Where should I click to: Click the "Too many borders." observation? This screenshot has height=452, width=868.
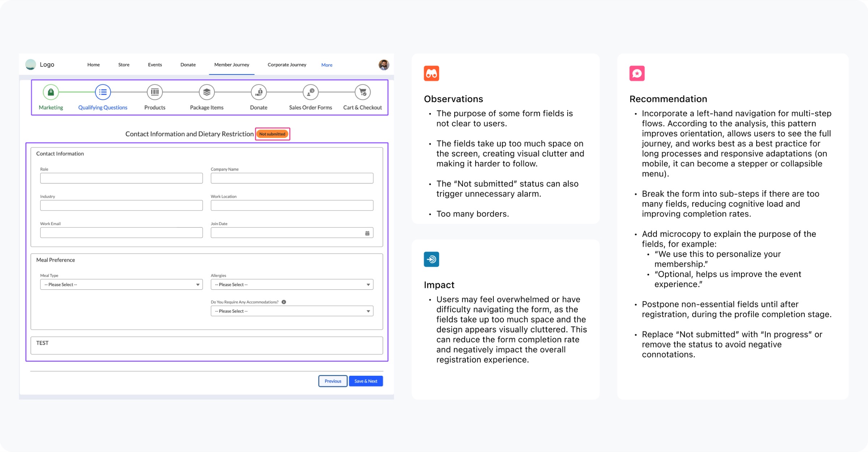(x=473, y=214)
